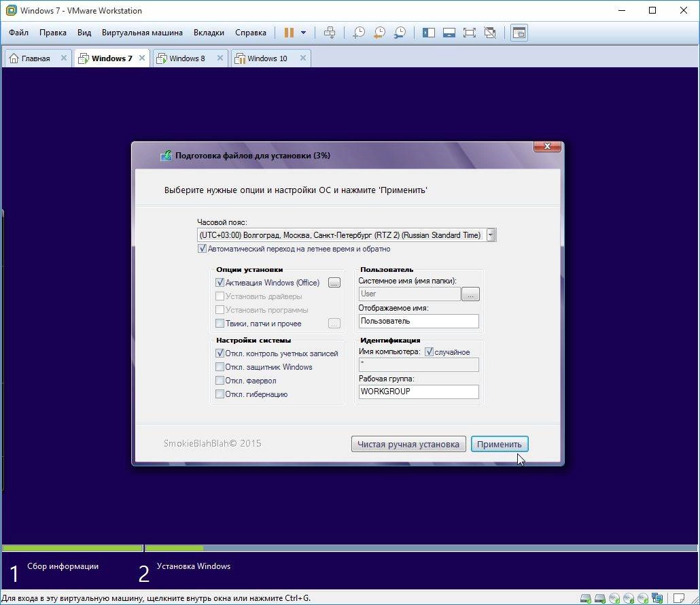Image resolution: width=700 pixels, height=605 pixels.
Task: Toggle the console view toolbar button
Action: click(x=519, y=33)
